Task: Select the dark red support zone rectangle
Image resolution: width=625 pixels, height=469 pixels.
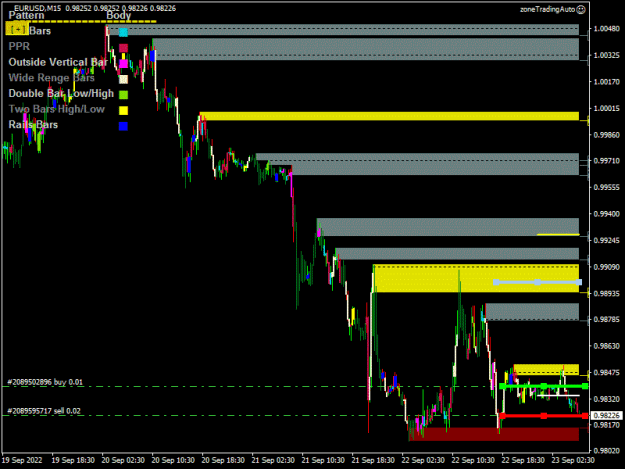Action: (494, 434)
